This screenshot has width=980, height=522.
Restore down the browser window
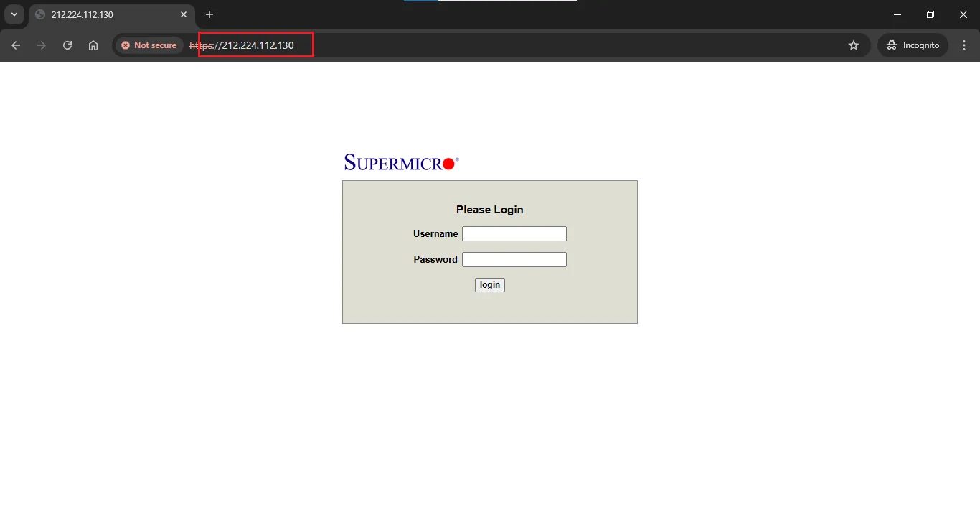pyautogui.click(x=930, y=14)
